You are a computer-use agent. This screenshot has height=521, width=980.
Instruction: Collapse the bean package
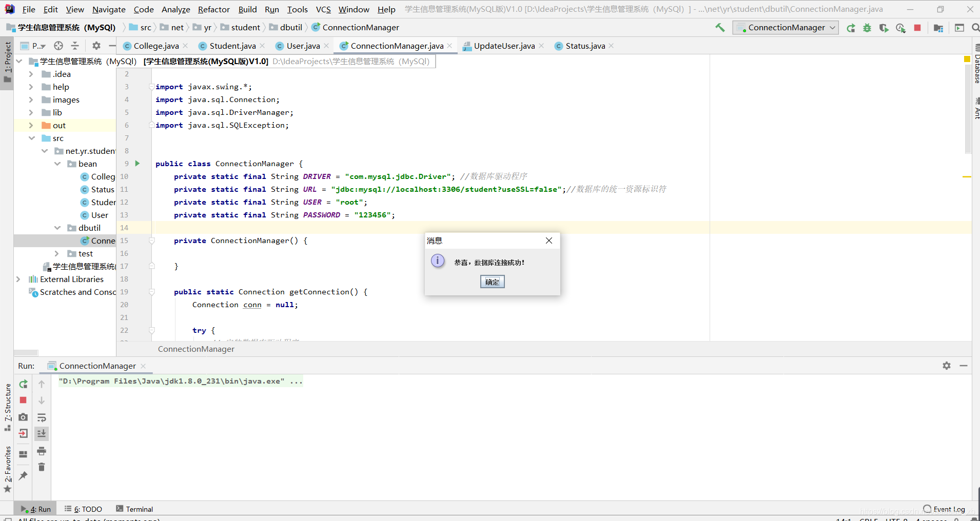tap(57, 164)
